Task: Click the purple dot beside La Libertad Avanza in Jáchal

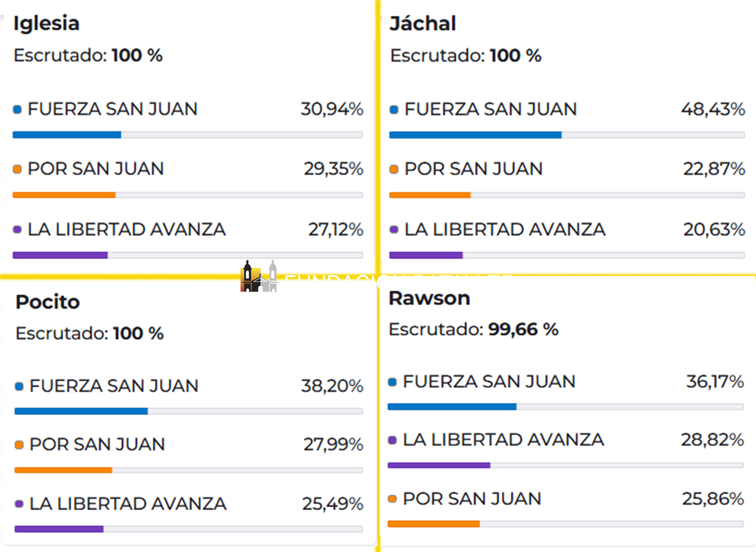Action: click(394, 230)
